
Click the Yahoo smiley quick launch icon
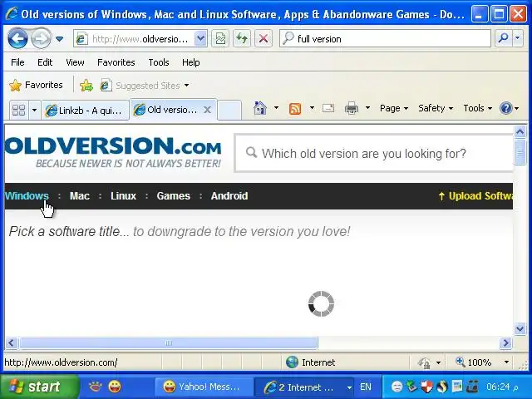(115, 387)
